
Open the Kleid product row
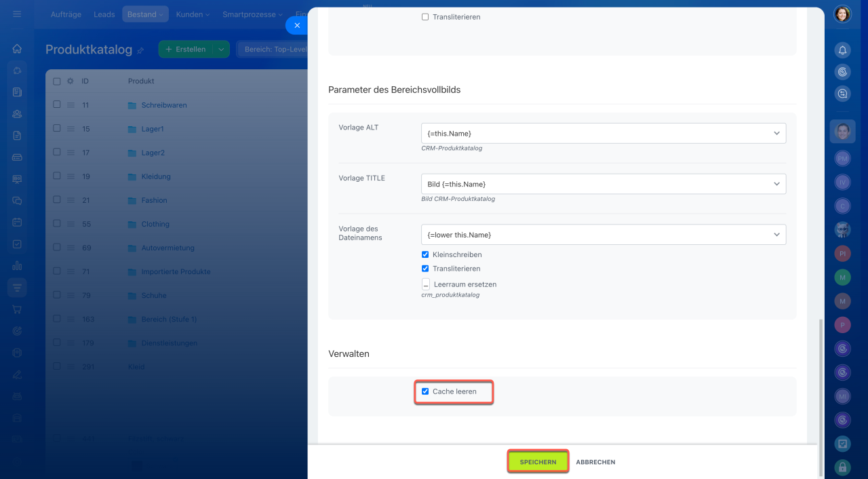(136, 366)
